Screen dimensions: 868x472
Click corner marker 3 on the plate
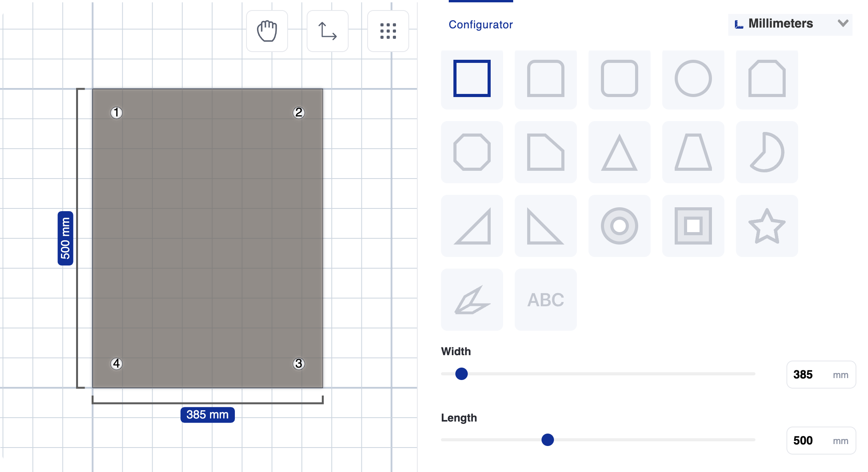(299, 364)
